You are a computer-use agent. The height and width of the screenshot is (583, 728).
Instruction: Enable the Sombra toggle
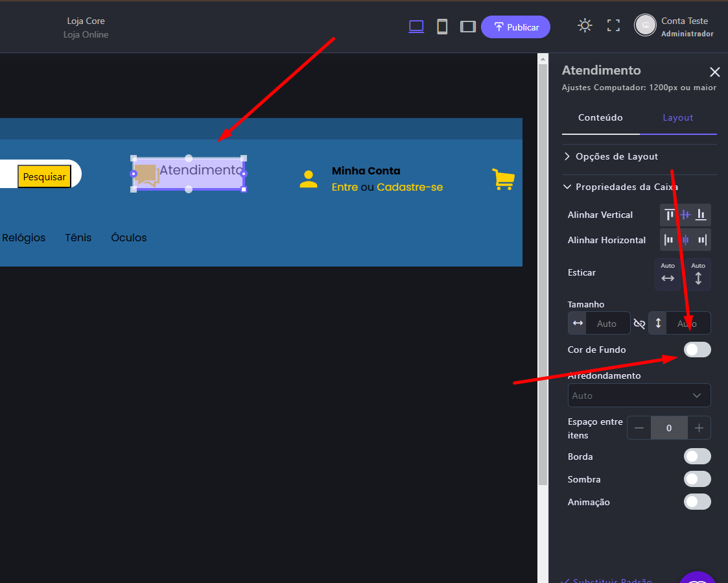[x=697, y=479]
